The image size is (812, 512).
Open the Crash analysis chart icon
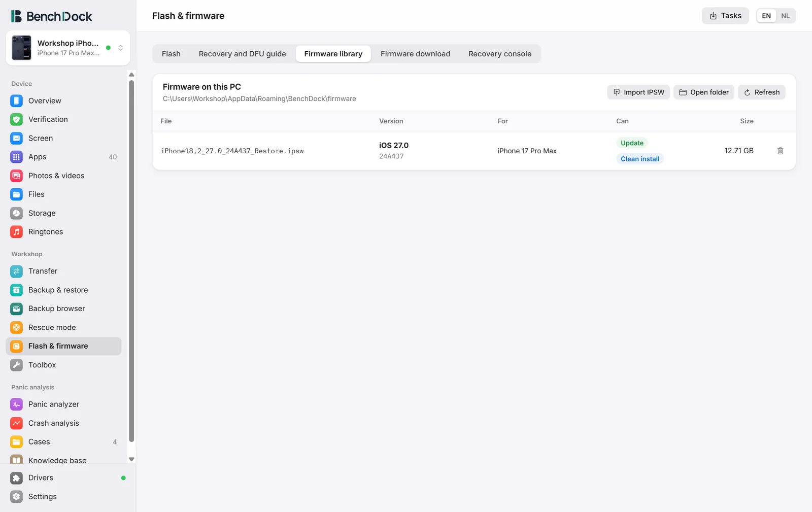16,423
